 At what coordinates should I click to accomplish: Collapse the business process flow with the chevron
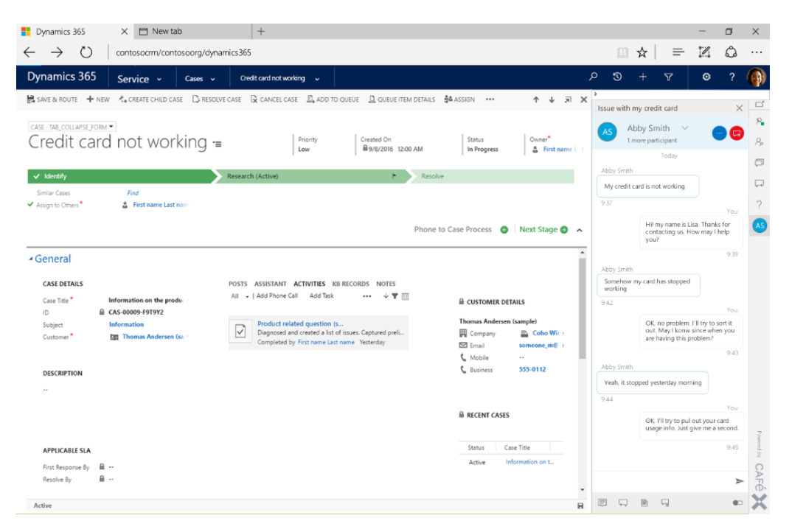pyautogui.click(x=580, y=230)
